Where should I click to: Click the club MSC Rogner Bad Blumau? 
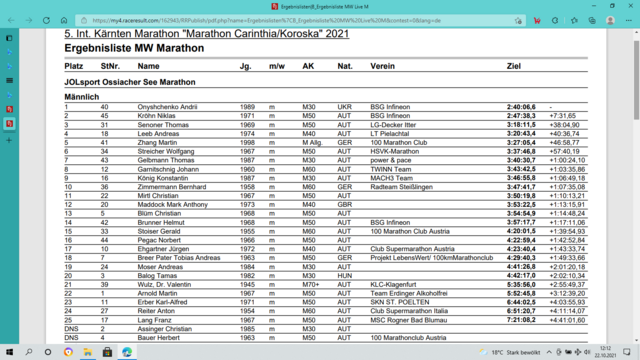(409, 320)
